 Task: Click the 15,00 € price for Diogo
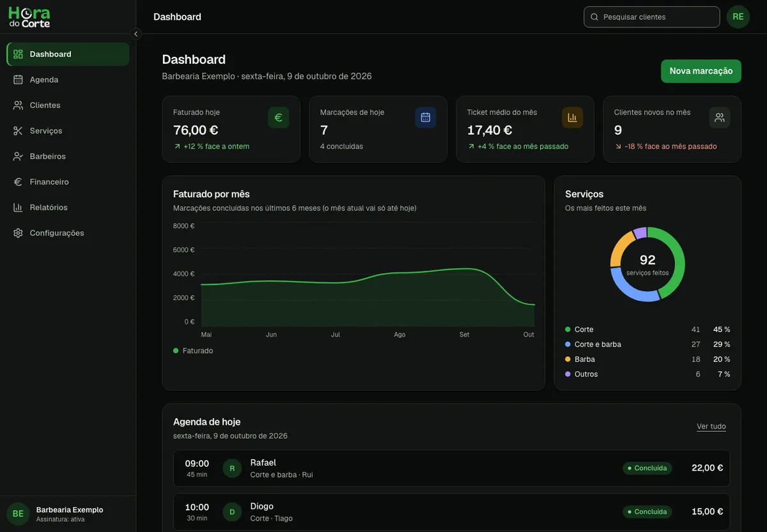(x=708, y=512)
